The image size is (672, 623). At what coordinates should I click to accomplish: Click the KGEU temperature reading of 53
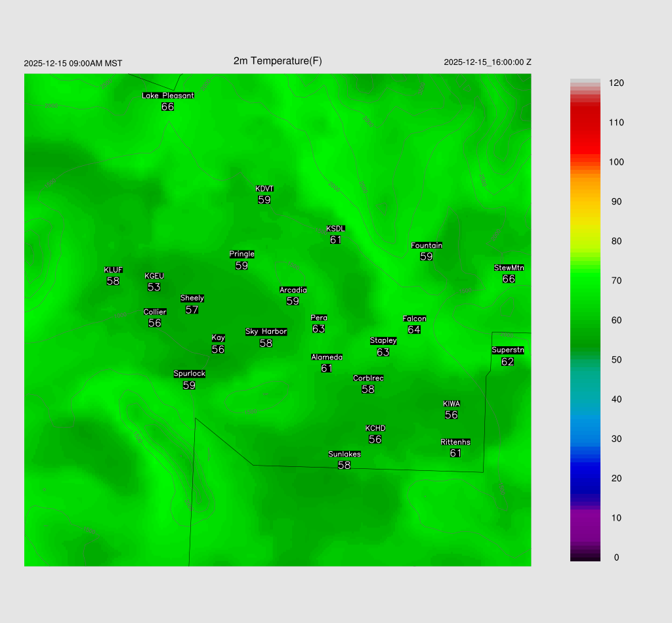coord(154,287)
